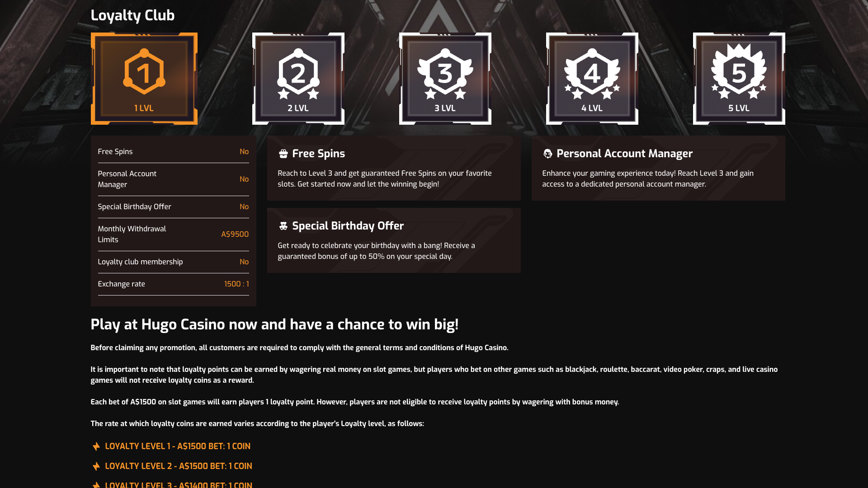Image resolution: width=868 pixels, height=488 pixels.
Task: Click Loyalty Level 1 - A$1500 bet text
Action: pyautogui.click(x=178, y=446)
